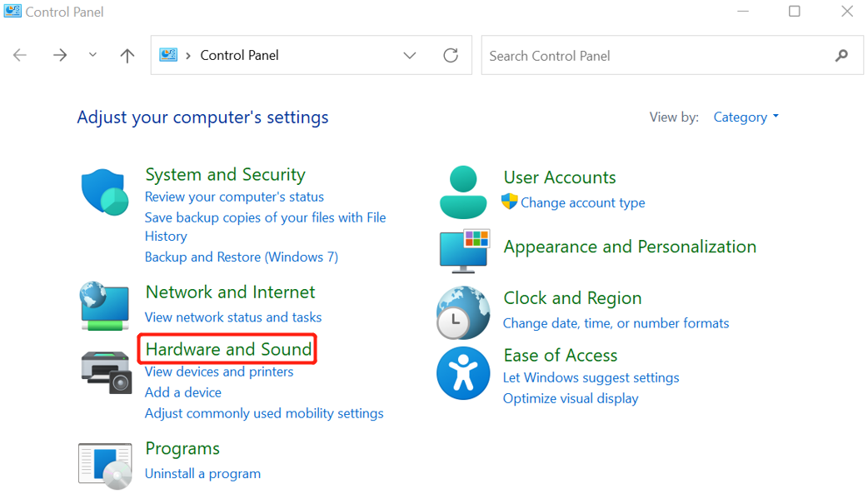This screenshot has height=494, width=868.
Task: Click the Control Panel address bar icon
Action: point(168,55)
